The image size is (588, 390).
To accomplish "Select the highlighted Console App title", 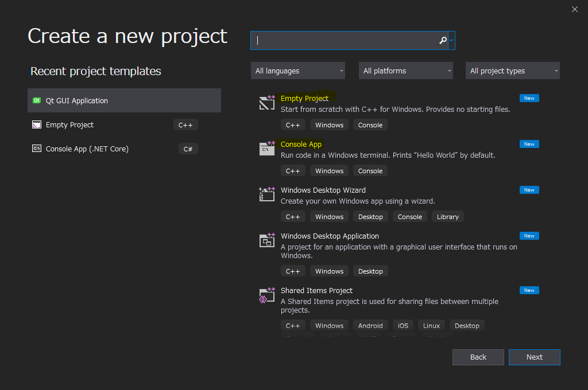I will pos(301,144).
